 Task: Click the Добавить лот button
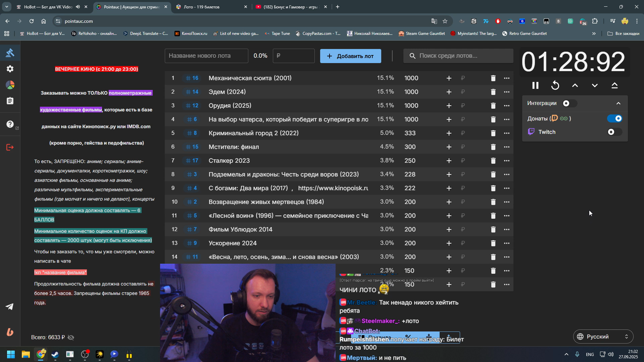tap(350, 56)
